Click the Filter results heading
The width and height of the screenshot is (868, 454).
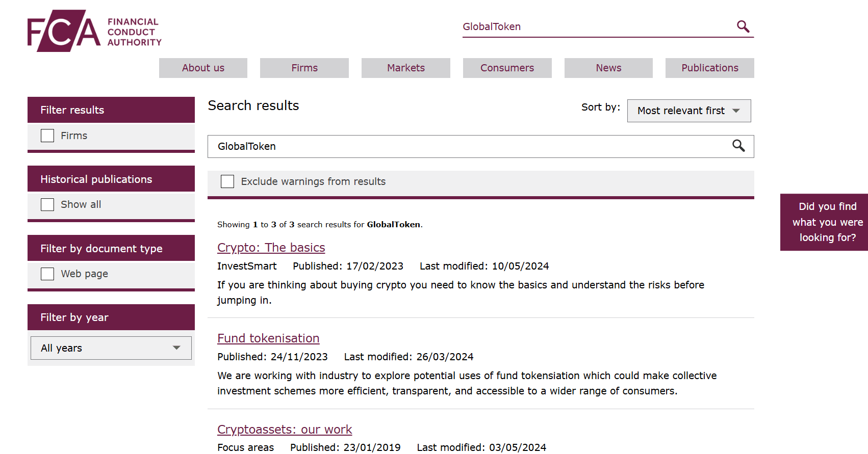click(x=111, y=110)
